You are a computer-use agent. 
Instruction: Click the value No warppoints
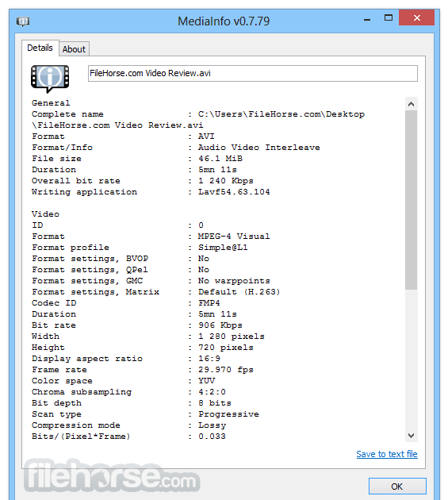click(x=234, y=281)
